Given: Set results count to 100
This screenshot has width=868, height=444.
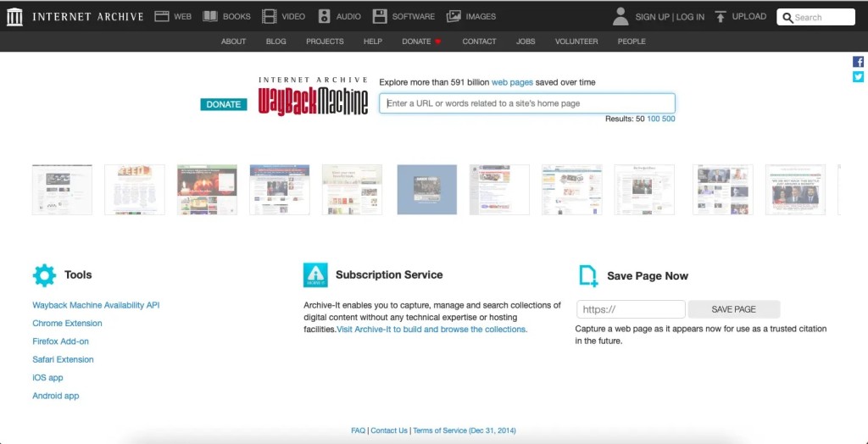Looking at the screenshot, I should point(654,119).
